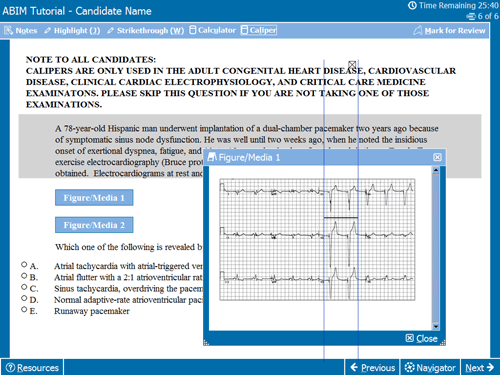The width and height of the screenshot is (500, 375).
Task: Toggle the Caliper tool
Action: [x=259, y=30]
